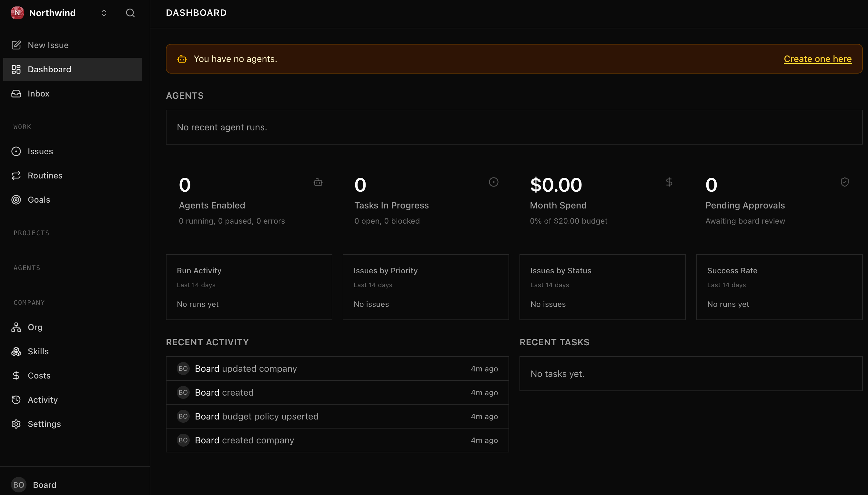Click the BO avatar at sidebar bottom

pyautogui.click(x=18, y=485)
